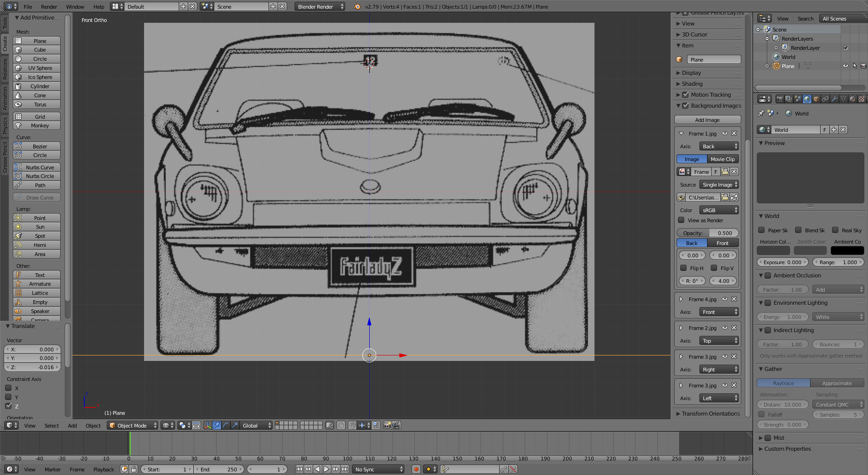Open Scene properties tab icon
This screenshot has height=475, width=868.
798,99
